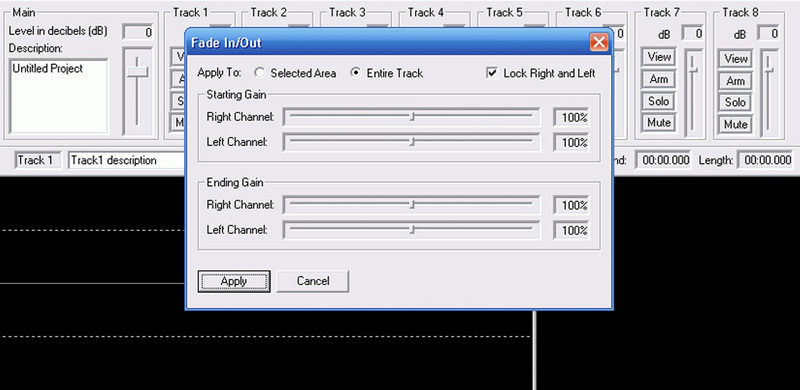This screenshot has width=800, height=390.
Task: Click Track 8 dB value field
Action: [768, 34]
